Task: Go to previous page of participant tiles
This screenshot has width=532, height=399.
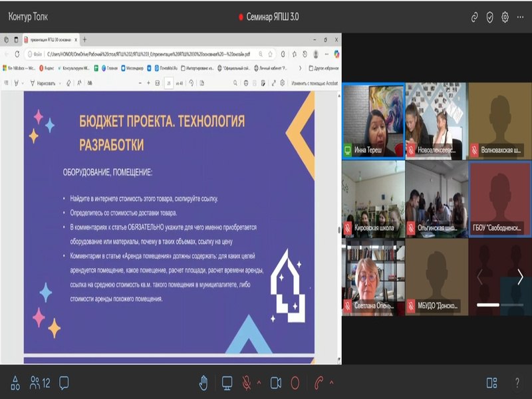Action: (479, 277)
